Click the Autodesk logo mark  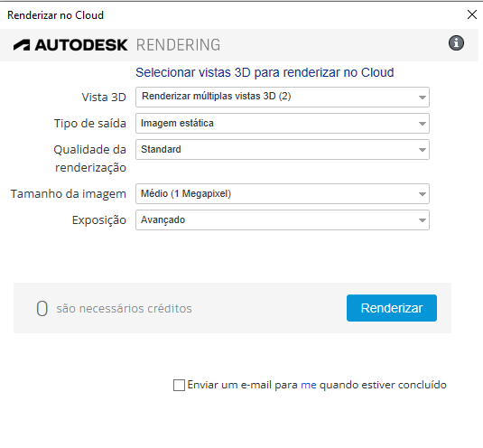pyautogui.click(x=22, y=45)
